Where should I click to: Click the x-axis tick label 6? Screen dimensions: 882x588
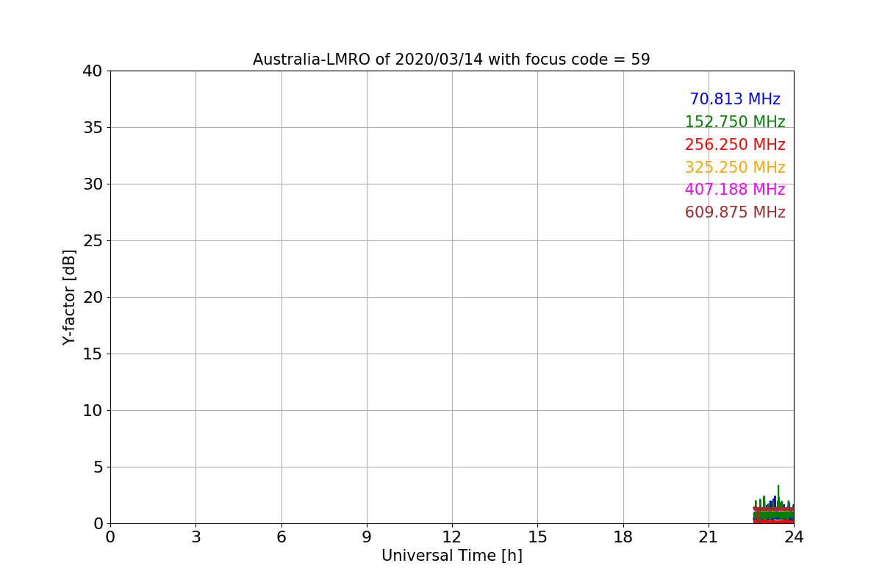(x=282, y=537)
